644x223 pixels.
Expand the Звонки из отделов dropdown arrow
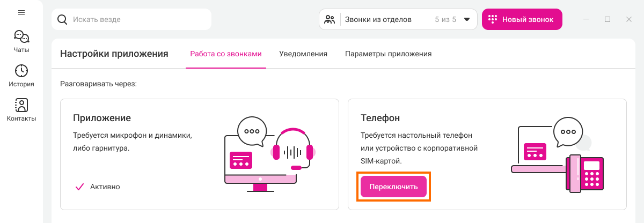point(467,20)
